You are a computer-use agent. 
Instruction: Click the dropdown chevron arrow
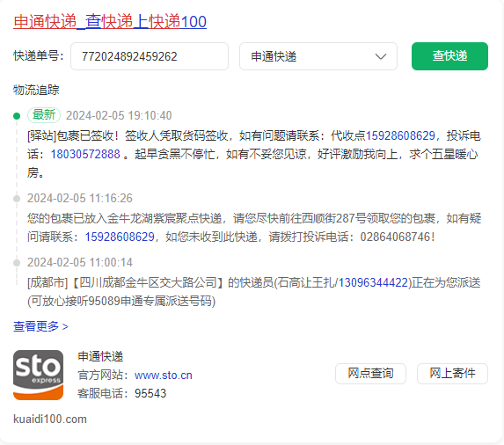pyautogui.click(x=381, y=56)
